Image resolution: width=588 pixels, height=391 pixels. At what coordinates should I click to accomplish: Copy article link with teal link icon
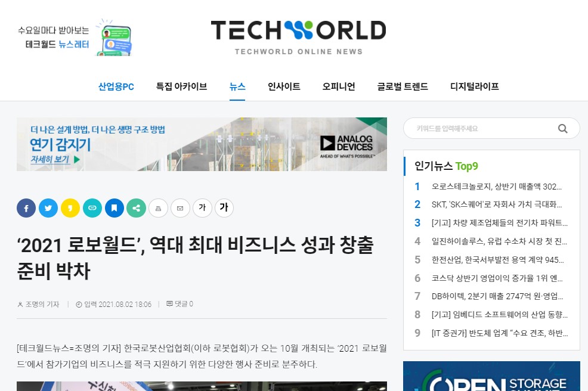92,208
